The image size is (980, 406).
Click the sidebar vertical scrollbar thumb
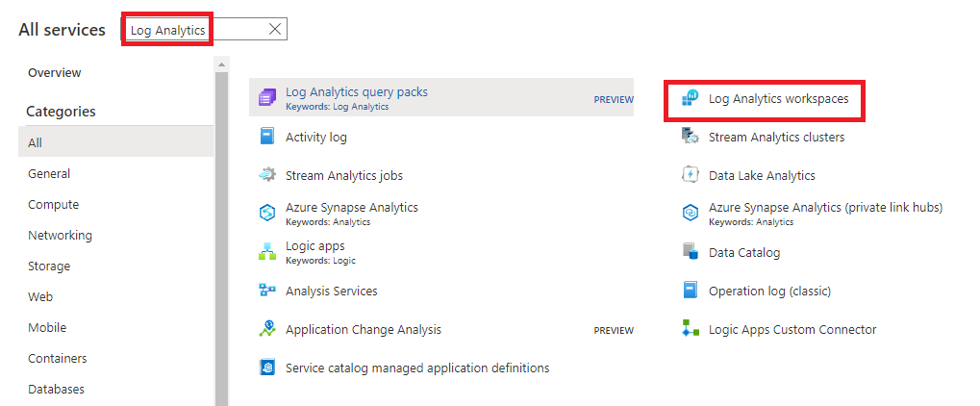pyautogui.click(x=222, y=238)
